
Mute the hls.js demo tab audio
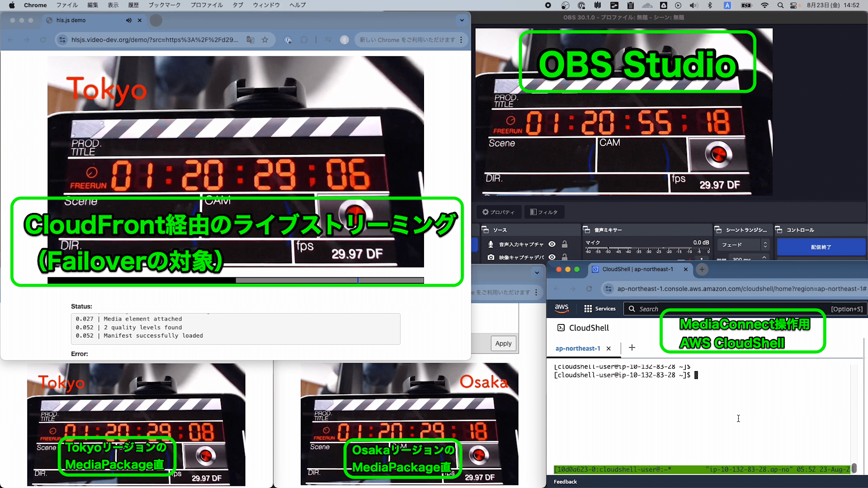click(x=129, y=20)
